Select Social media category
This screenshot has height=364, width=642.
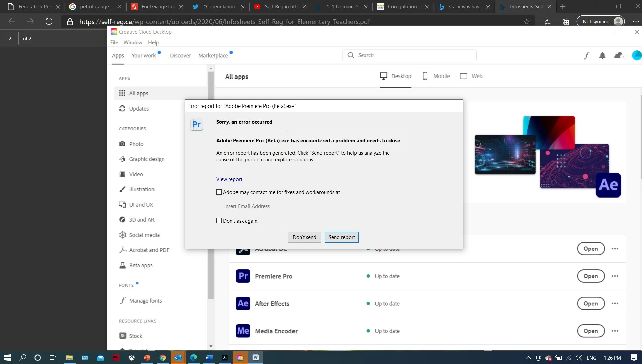click(144, 235)
